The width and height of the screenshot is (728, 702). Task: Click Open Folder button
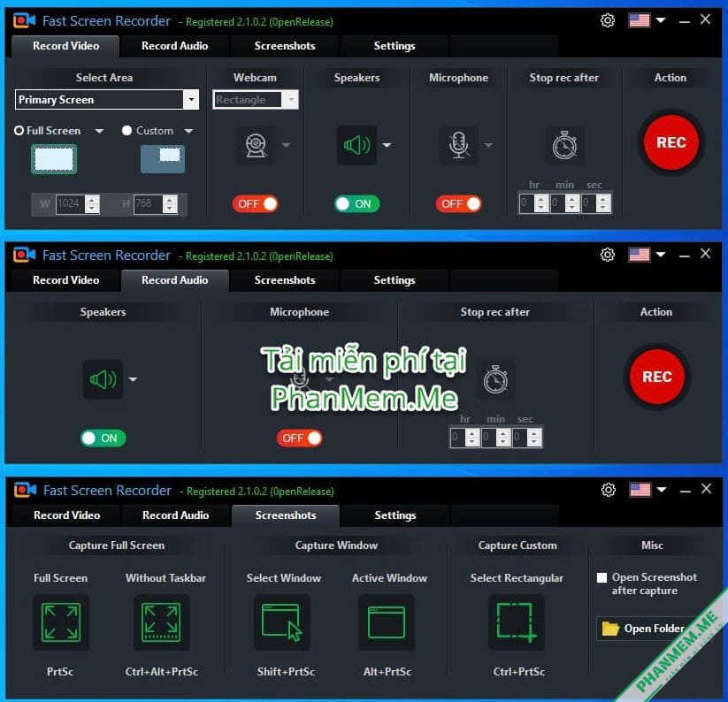645,629
